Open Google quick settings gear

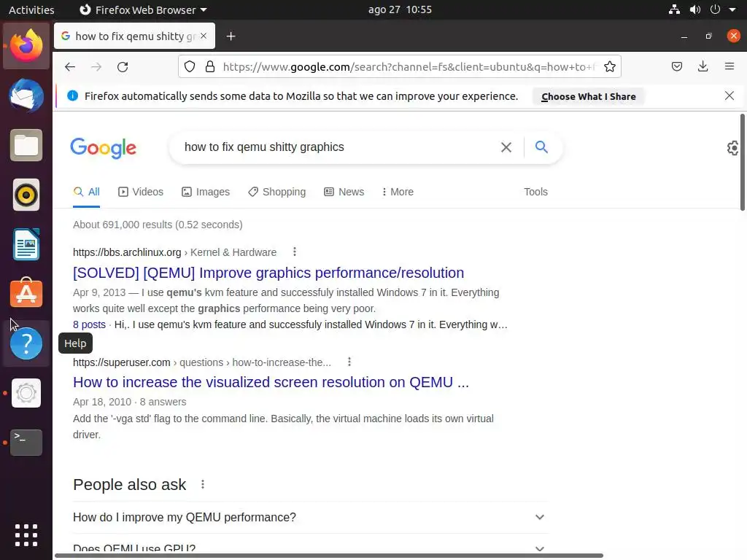732,148
